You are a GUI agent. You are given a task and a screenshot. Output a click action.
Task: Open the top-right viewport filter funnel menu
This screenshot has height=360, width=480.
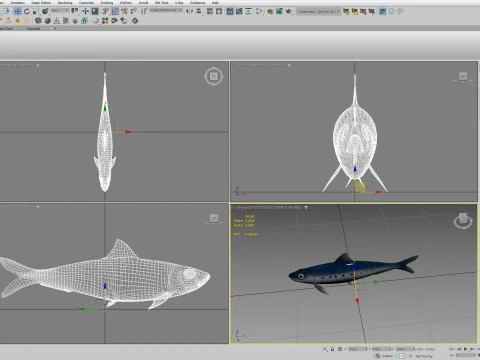click(x=289, y=66)
